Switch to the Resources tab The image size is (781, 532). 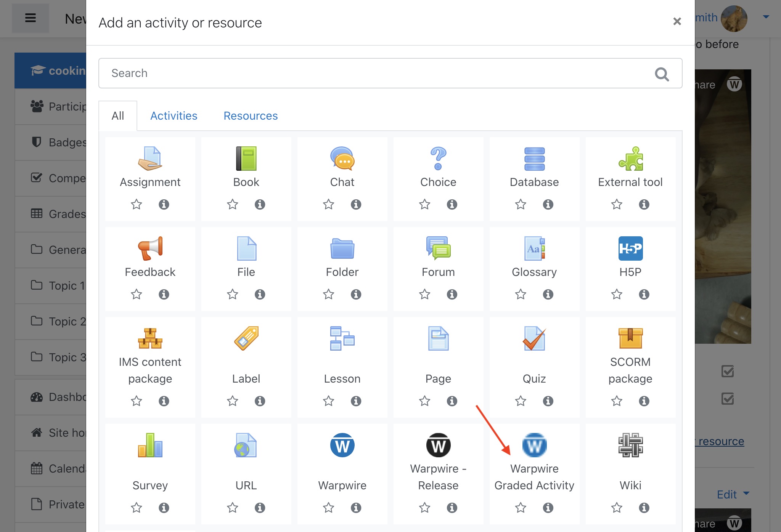[x=251, y=115]
